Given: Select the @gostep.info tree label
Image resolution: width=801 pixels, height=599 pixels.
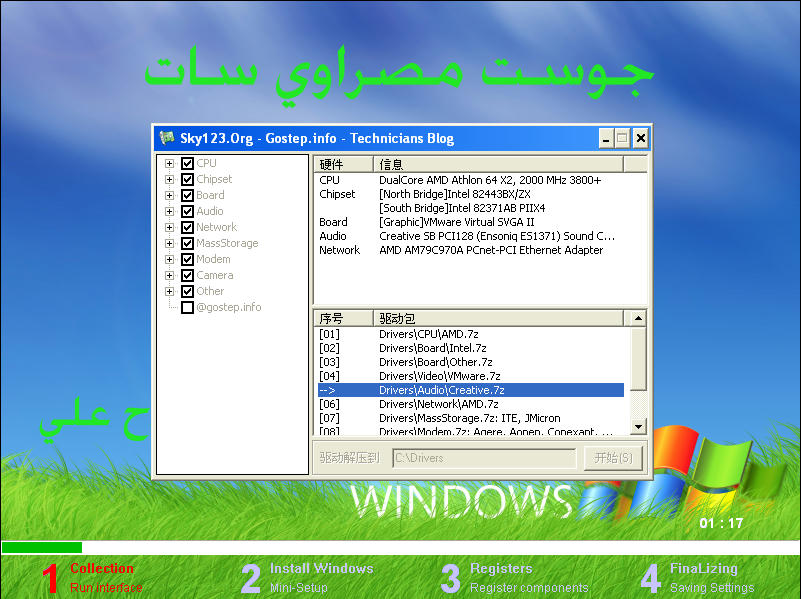Looking at the screenshot, I should pyautogui.click(x=229, y=307).
